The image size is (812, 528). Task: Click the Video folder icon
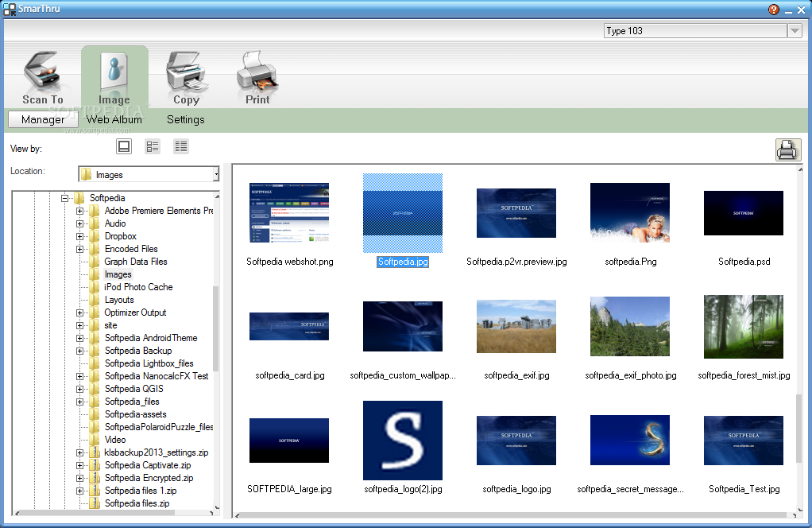click(x=95, y=440)
